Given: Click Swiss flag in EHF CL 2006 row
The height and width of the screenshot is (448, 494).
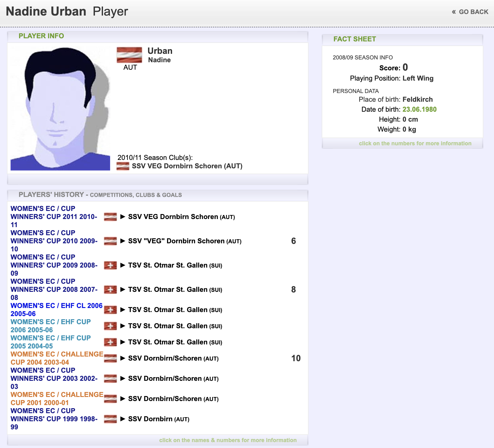Looking at the screenshot, I should click(x=110, y=310).
